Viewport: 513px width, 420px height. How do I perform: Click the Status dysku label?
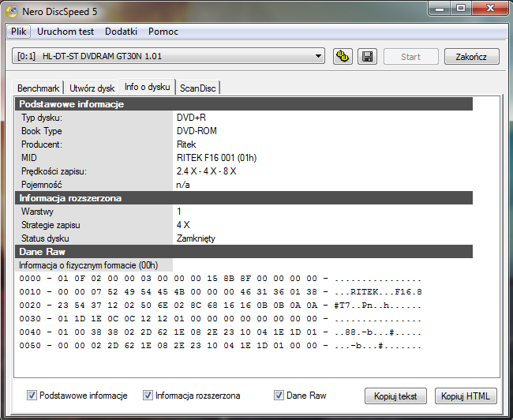pyautogui.click(x=45, y=238)
